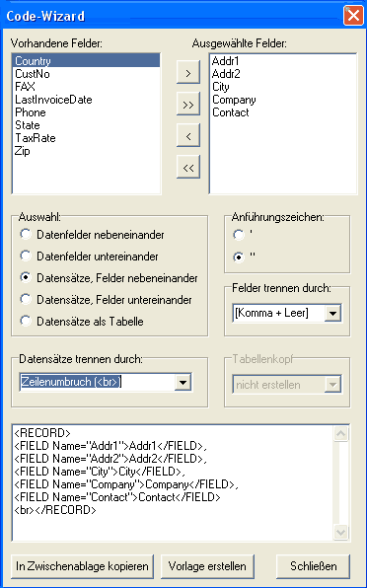Select Country in Vorhandene Felder list

point(87,61)
